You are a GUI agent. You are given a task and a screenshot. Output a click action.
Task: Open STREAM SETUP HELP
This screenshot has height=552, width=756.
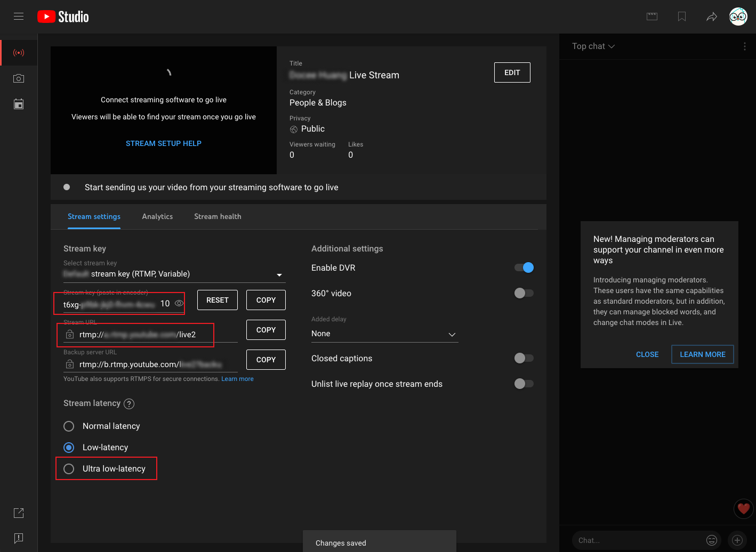point(163,143)
